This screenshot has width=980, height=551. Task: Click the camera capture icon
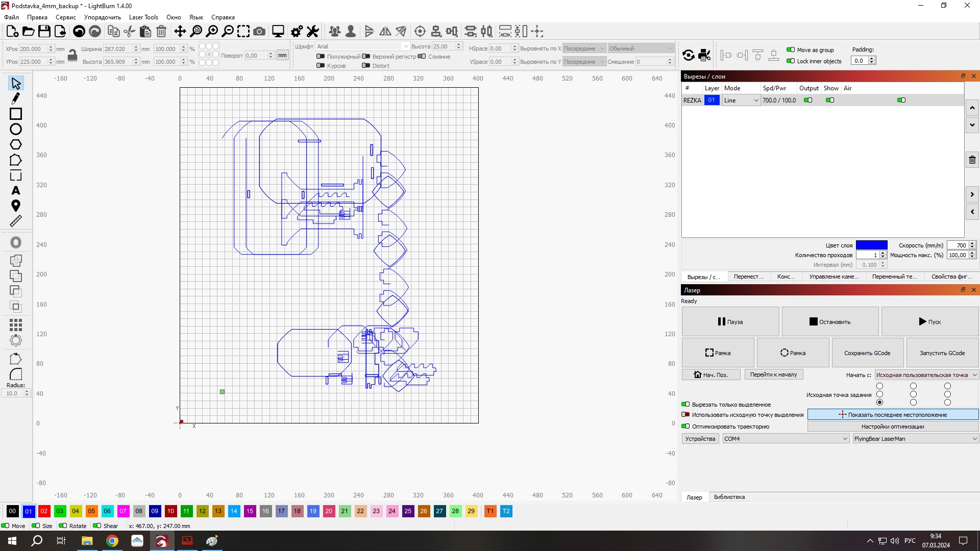tap(259, 32)
